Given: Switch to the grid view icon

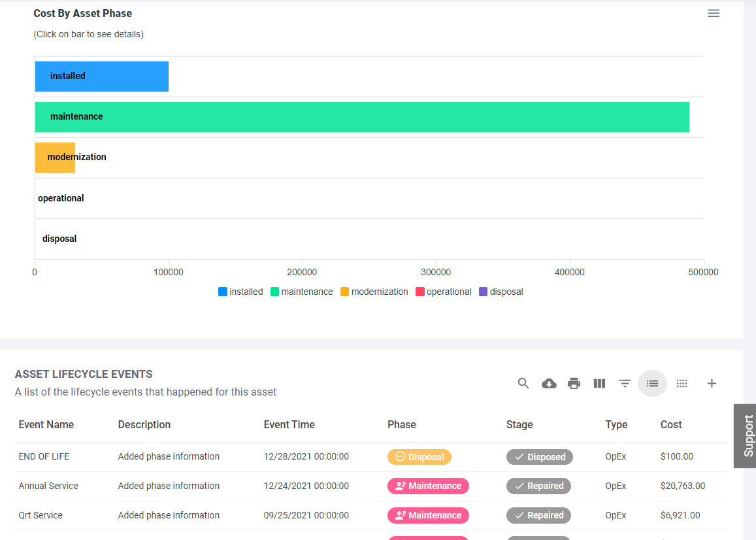Looking at the screenshot, I should (x=682, y=384).
